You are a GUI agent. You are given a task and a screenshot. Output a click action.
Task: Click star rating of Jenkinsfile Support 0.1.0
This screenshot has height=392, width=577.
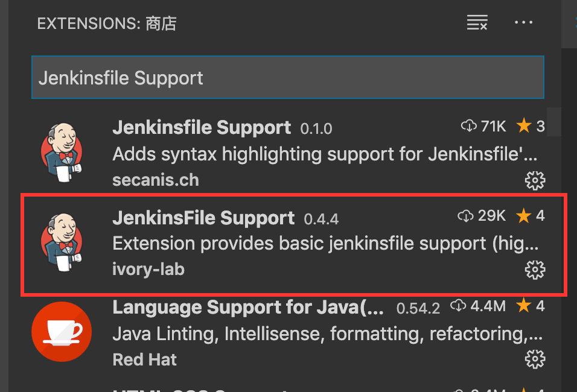(x=531, y=126)
